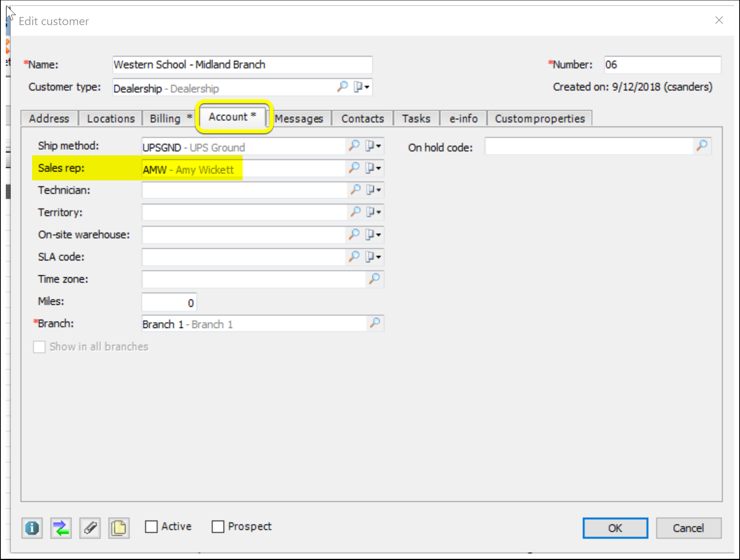The image size is (740, 560).
Task: Open the Contacts tab
Action: coord(362,119)
